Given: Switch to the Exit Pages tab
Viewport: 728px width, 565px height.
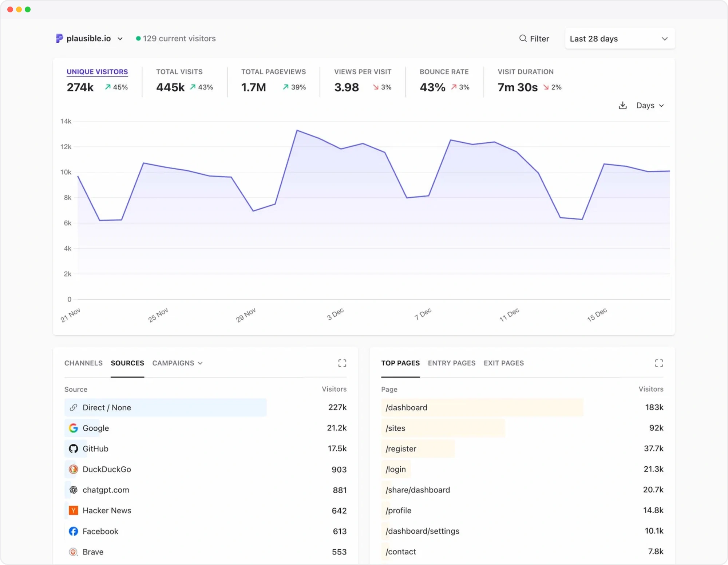Looking at the screenshot, I should pos(503,363).
